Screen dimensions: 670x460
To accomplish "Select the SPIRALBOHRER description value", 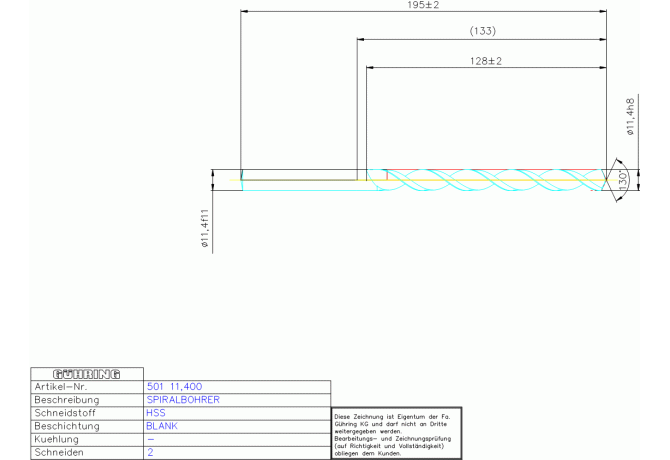I will (183, 399).
